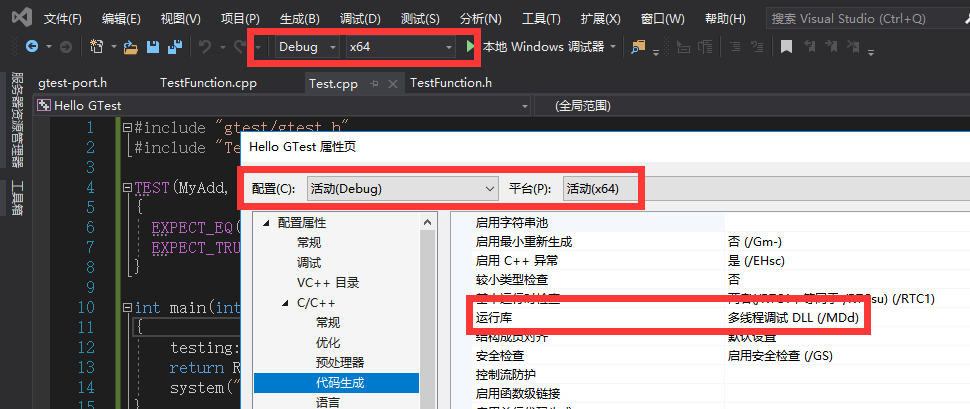Collapse the main function at line 10
Image resolution: width=970 pixels, height=409 pixels.
pos(127,308)
